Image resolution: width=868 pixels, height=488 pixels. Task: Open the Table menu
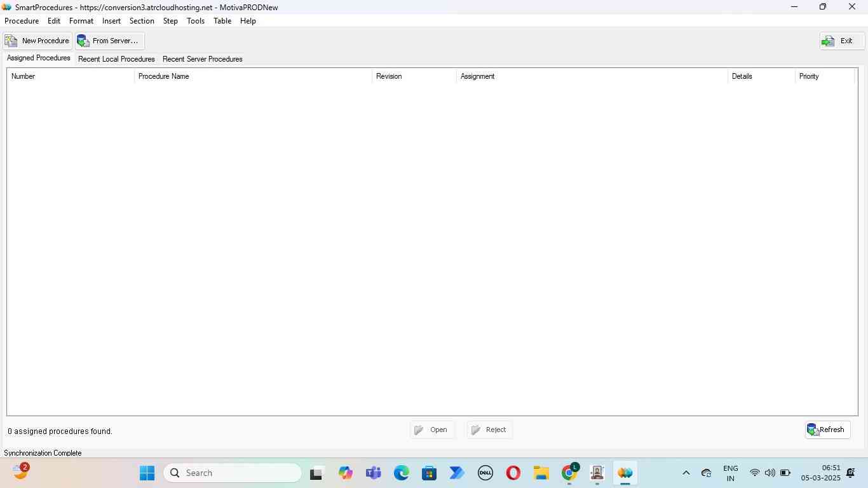click(x=222, y=21)
